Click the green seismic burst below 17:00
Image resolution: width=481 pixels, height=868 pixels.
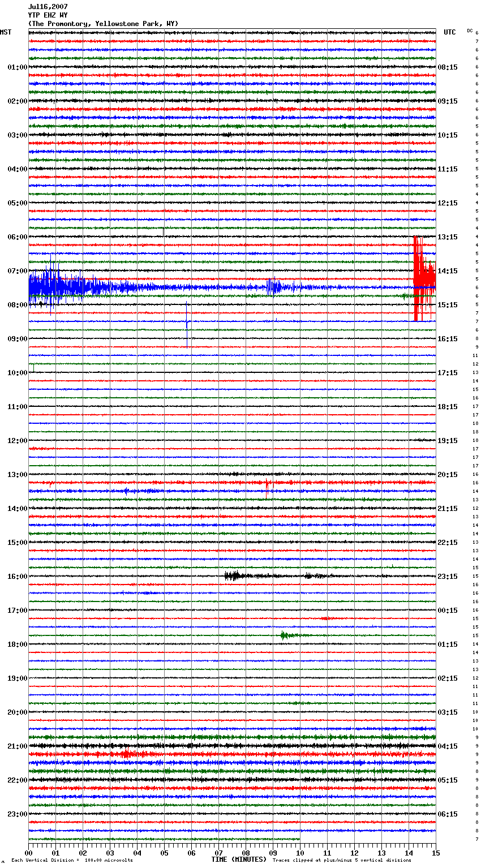[x=287, y=635]
